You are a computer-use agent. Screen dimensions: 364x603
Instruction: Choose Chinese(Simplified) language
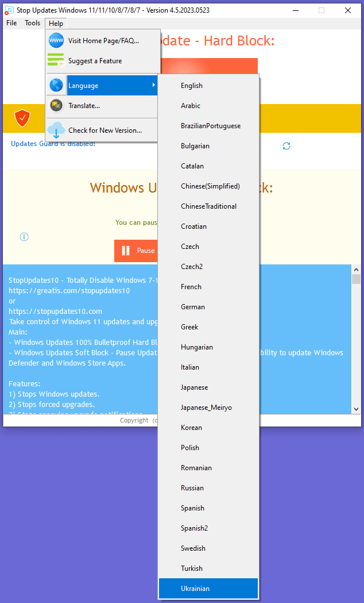(208, 186)
